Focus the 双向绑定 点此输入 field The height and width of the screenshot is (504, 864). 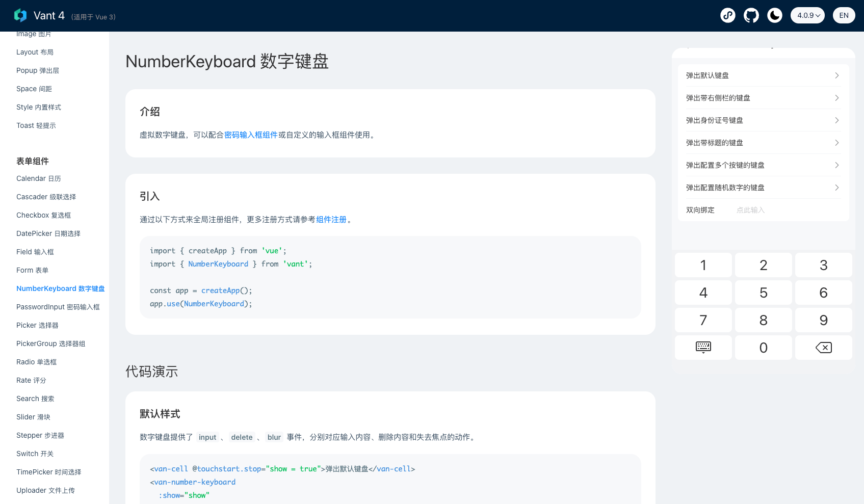pyautogui.click(x=764, y=210)
